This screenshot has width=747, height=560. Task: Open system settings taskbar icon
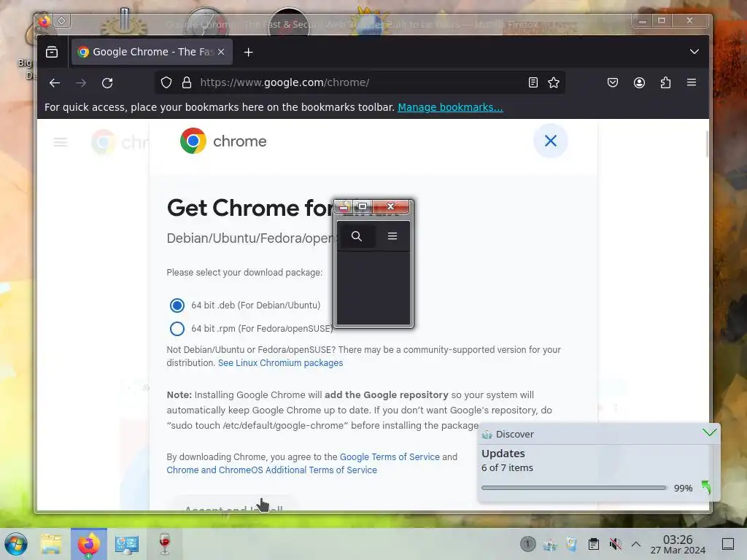[127, 544]
